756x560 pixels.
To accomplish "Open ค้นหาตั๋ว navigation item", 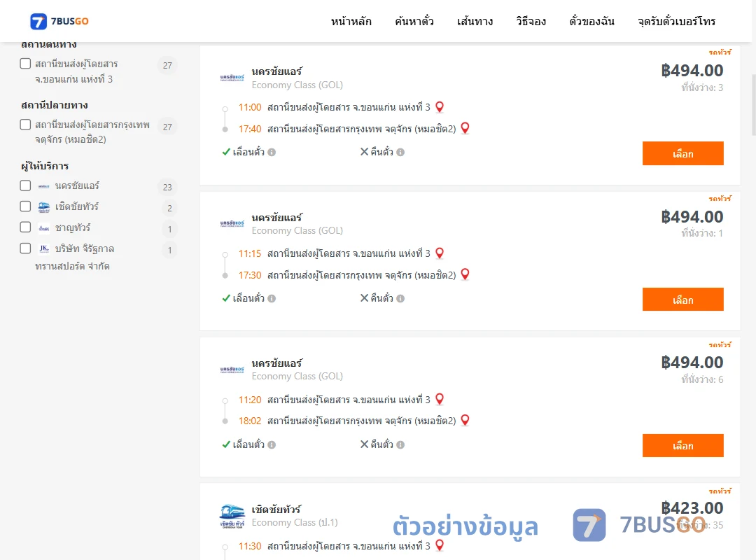I will (414, 21).
